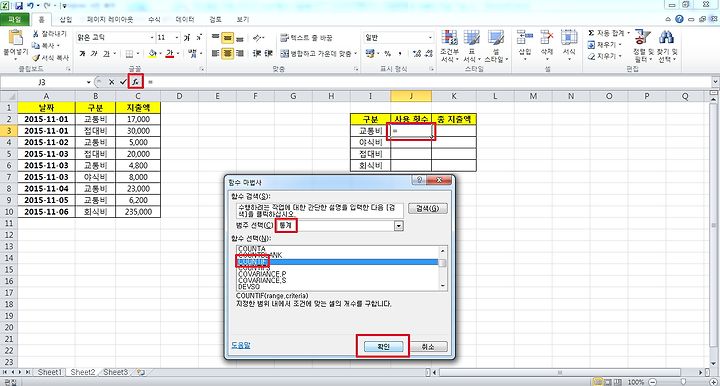Click percent style button

[388, 54]
